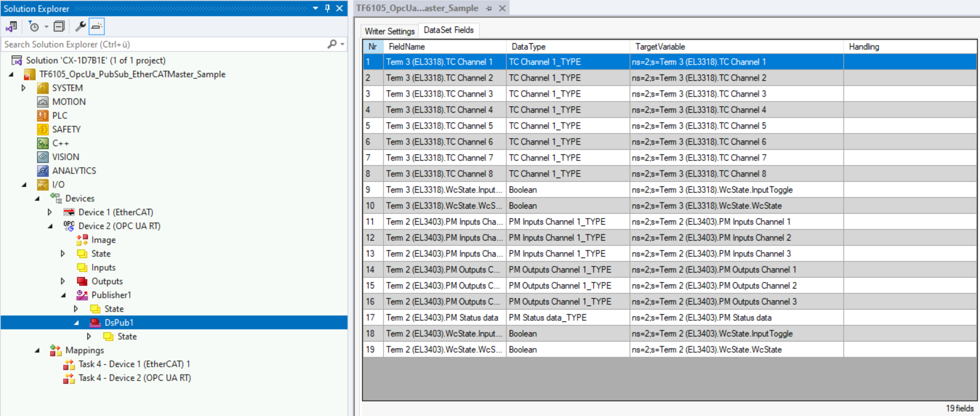This screenshot has width=980, height=416.
Task: Expand Device 1 (EtherCAT)
Action: 49,212
